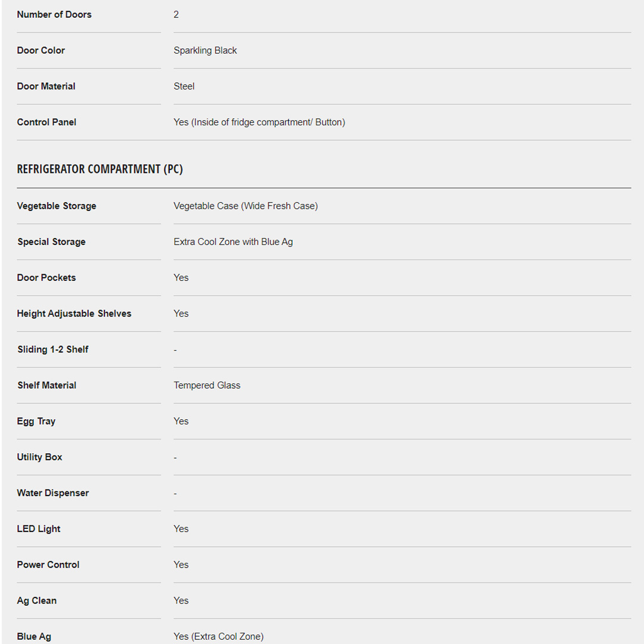The height and width of the screenshot is (644, 644).
Task: Select the Steel door material value
Action: 184,86
